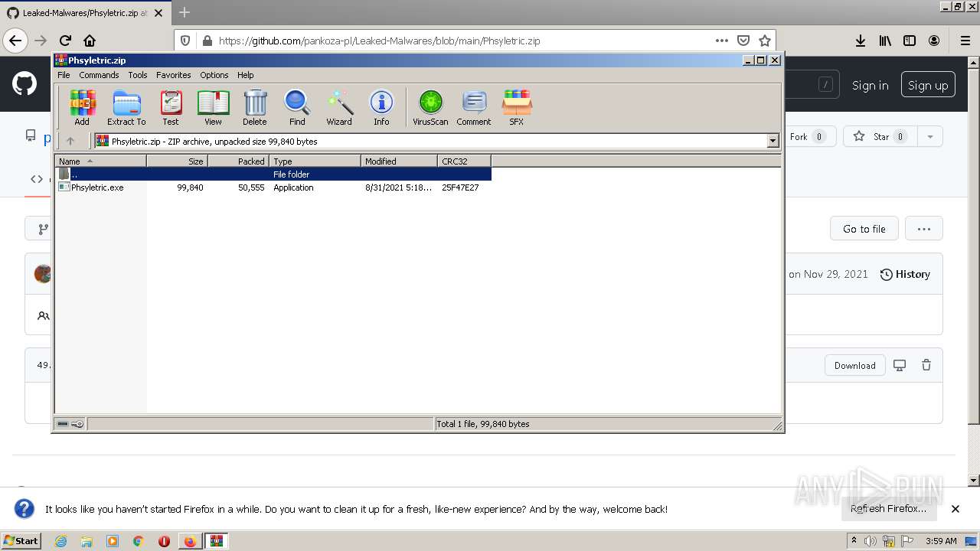Create SFX archive

[517, 107]
